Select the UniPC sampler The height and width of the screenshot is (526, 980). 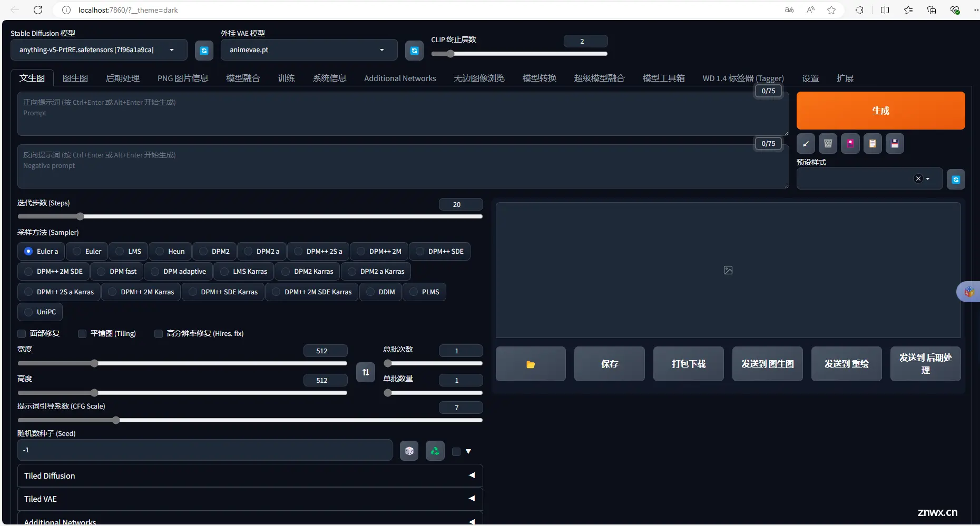click(x=40, y=312)
